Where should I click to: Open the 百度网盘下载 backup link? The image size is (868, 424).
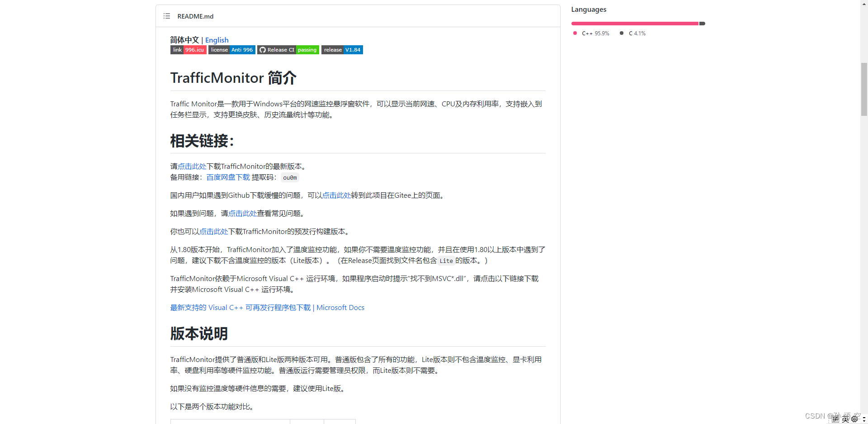point(228,177)
